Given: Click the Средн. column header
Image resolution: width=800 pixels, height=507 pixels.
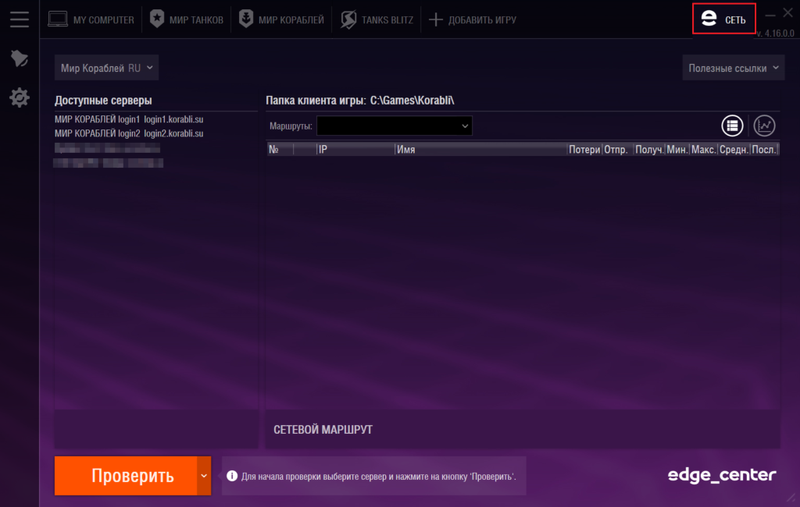Looking at the screenshot, I should coord(734,149).
